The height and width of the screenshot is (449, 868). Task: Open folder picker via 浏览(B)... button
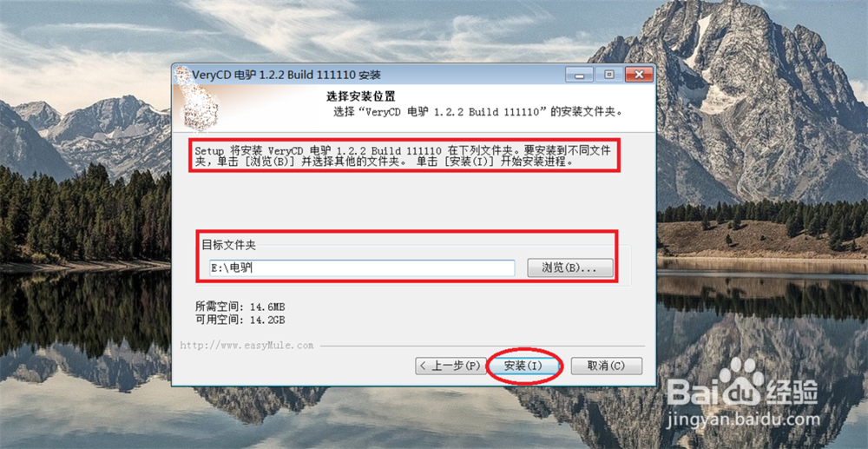click(569, 268)
